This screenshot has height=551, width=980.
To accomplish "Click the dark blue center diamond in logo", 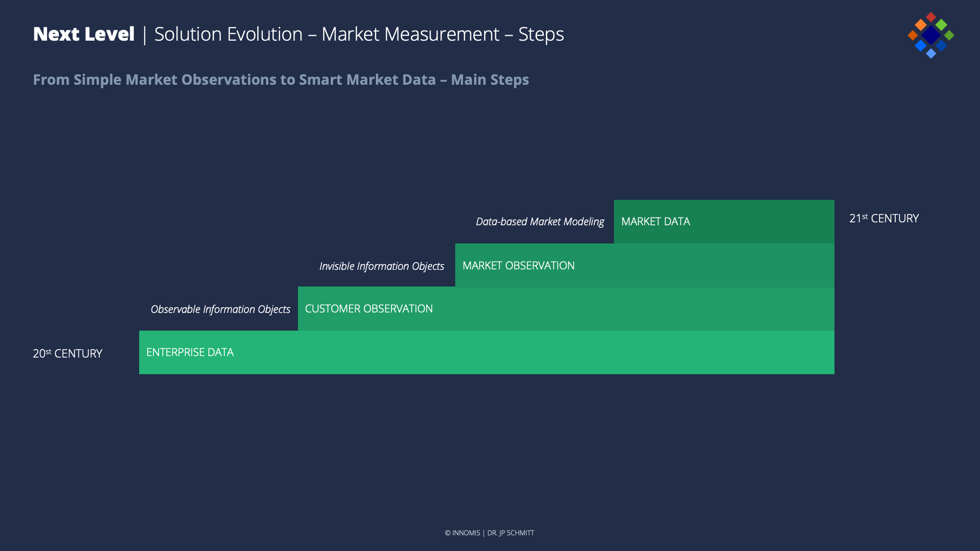I will click(931, 35).
